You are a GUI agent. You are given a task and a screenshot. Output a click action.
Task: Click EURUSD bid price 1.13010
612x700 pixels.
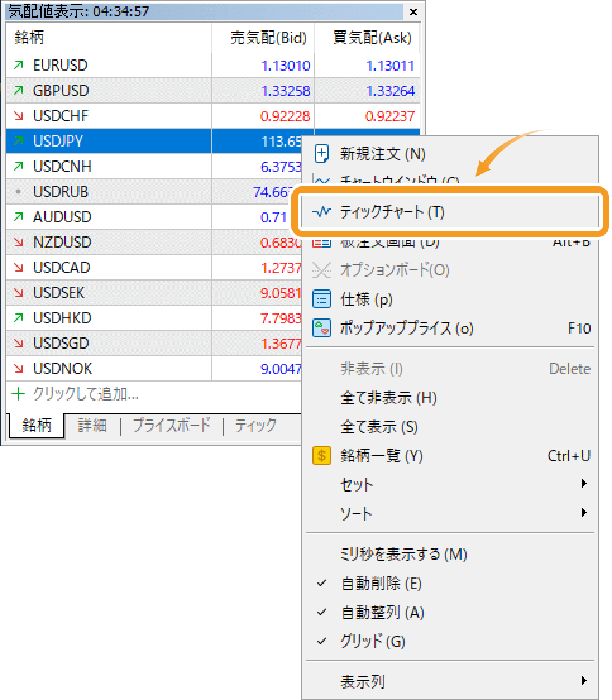pyautogui.click(x=285, y=66)
